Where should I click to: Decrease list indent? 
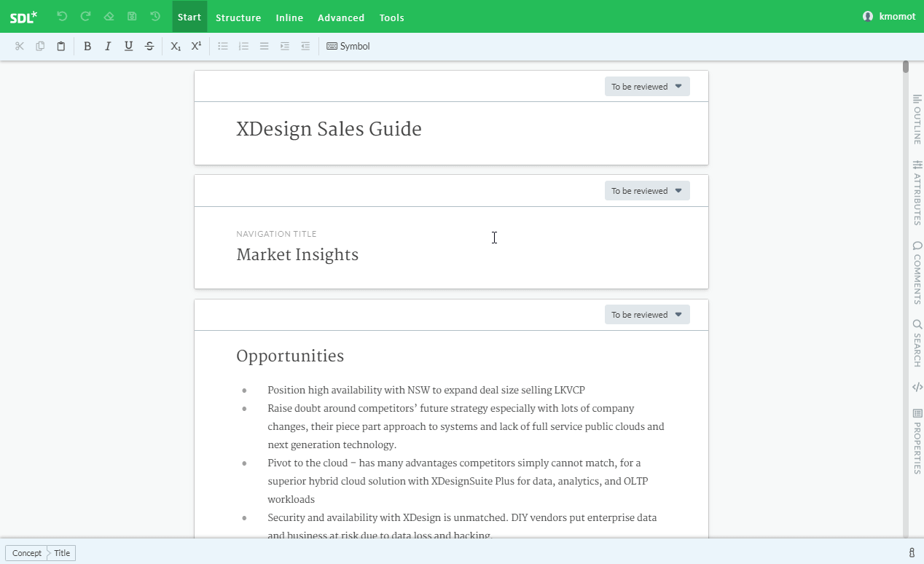click(305, 46)
